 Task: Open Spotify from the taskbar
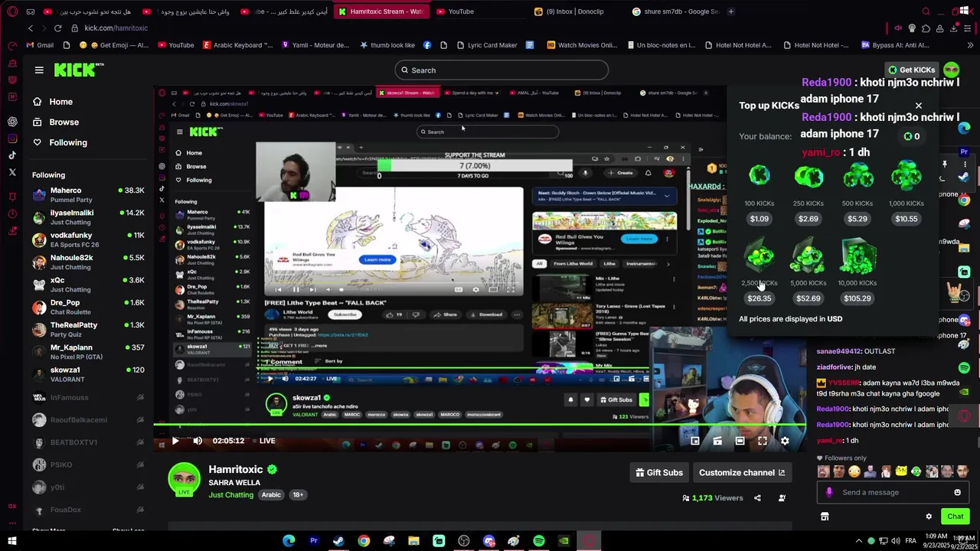coord(539,541)
